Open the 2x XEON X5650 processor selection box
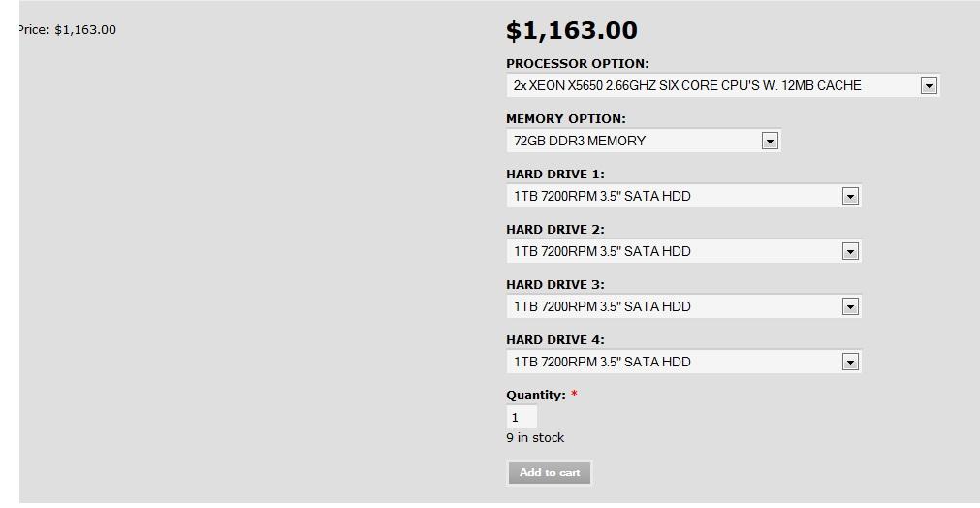 723,85
